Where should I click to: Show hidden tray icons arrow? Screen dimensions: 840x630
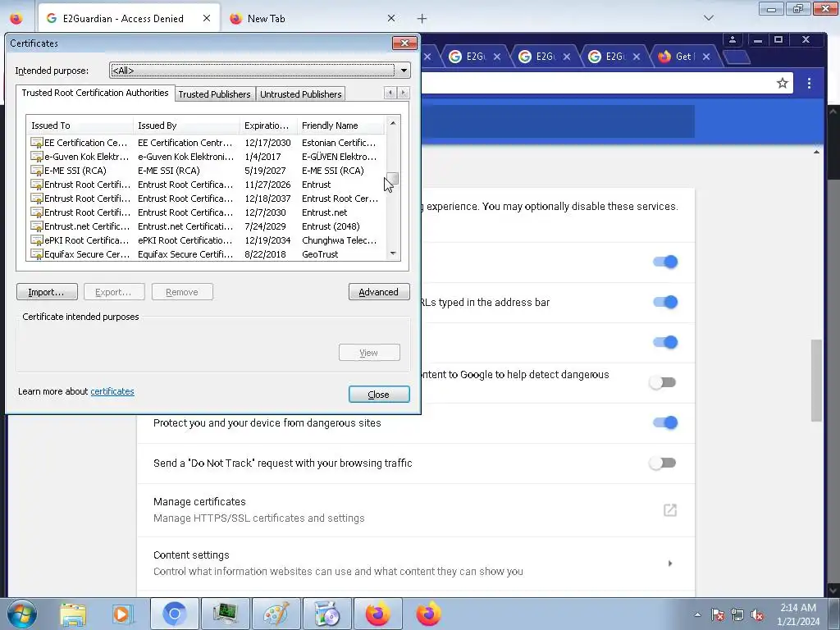697,614
